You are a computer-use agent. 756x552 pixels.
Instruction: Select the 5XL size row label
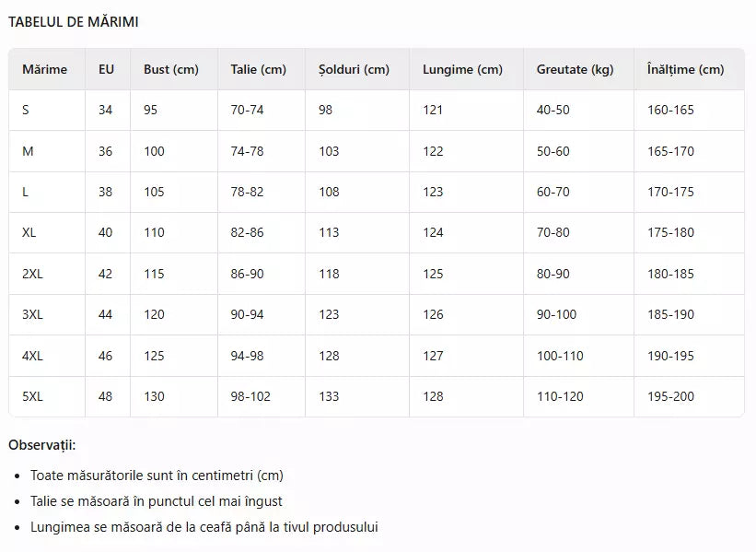tap(32, 396)
